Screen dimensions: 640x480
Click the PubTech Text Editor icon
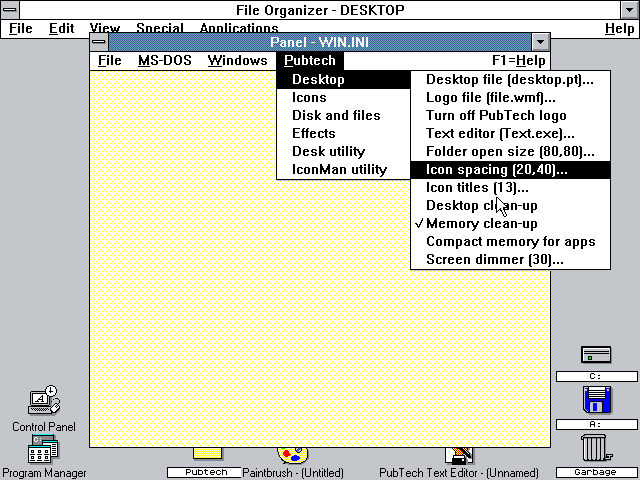[459, 456]
